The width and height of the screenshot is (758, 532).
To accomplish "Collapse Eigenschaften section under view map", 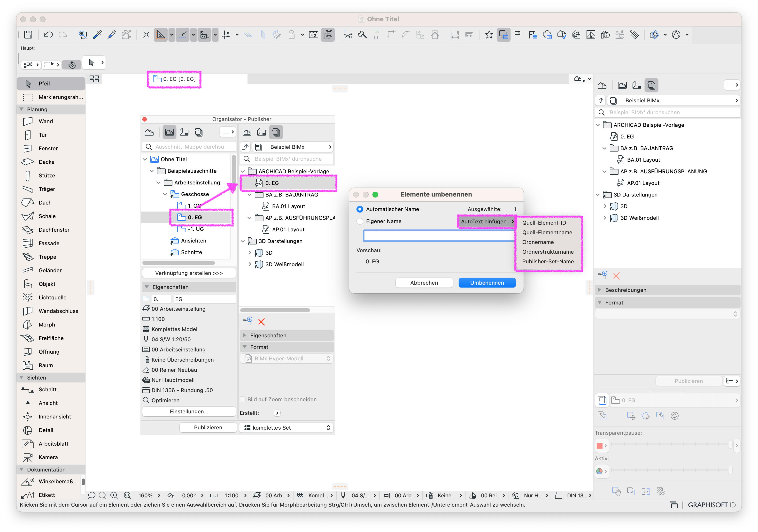I will [147, 287].
